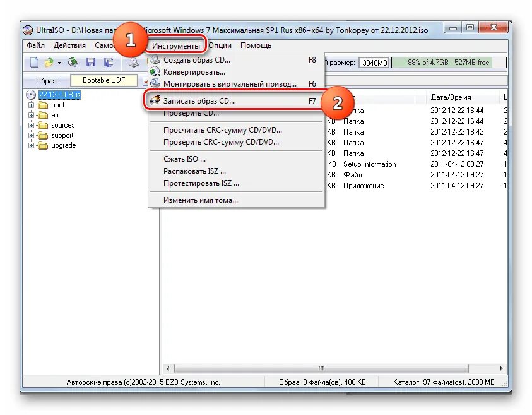Choose Протестировать ISZ ... menu entry

point(237,183)
